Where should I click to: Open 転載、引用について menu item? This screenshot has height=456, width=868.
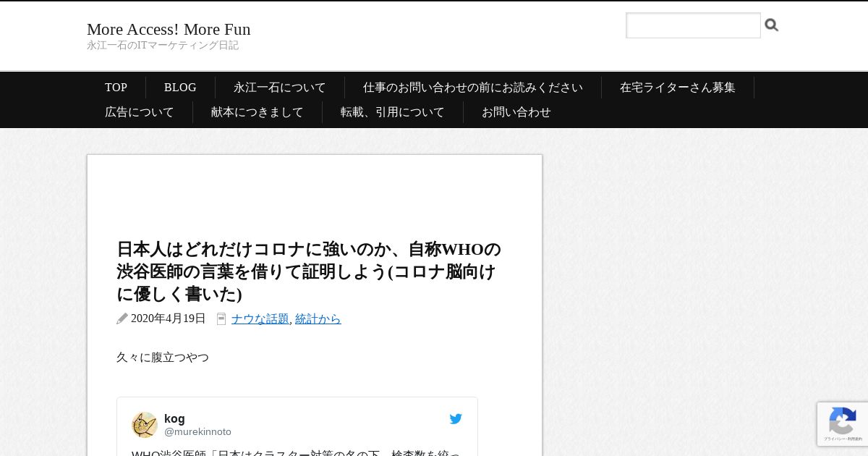pos(393,112)
